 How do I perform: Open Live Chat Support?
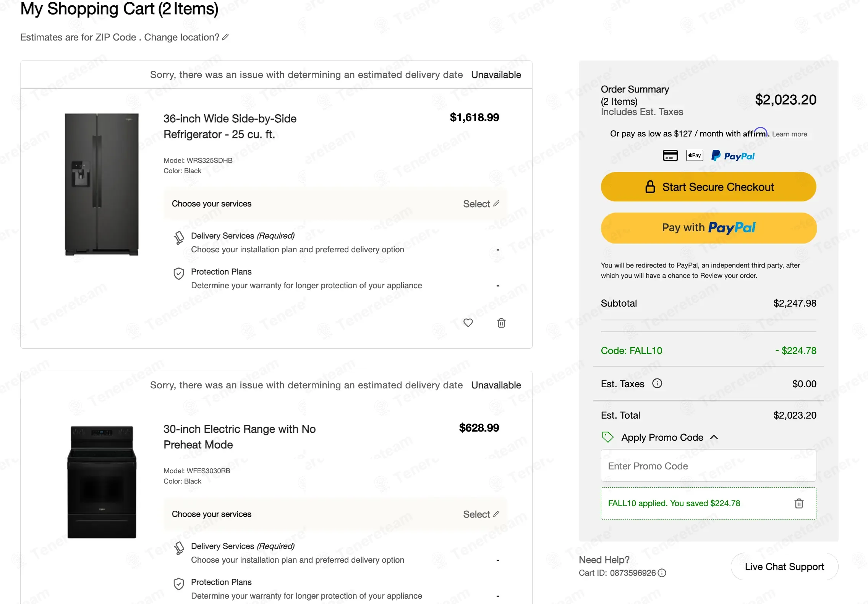tap(784, 567)
